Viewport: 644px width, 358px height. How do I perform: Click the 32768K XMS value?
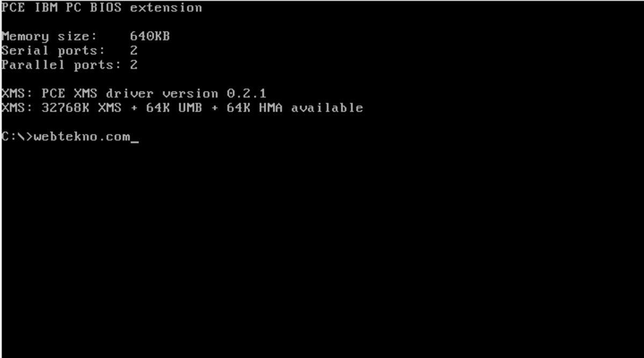[82, 108]
